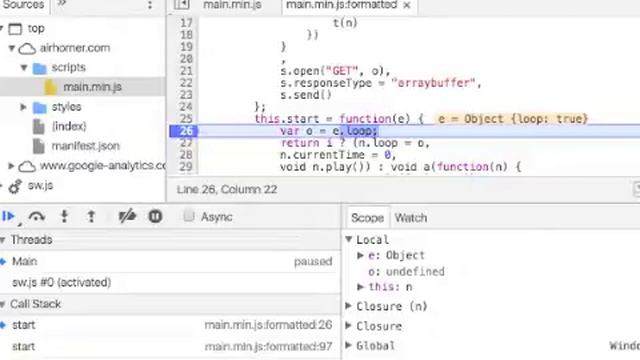Step over next function call
This screenshot has height=360, width=640.
pos(37,217)
